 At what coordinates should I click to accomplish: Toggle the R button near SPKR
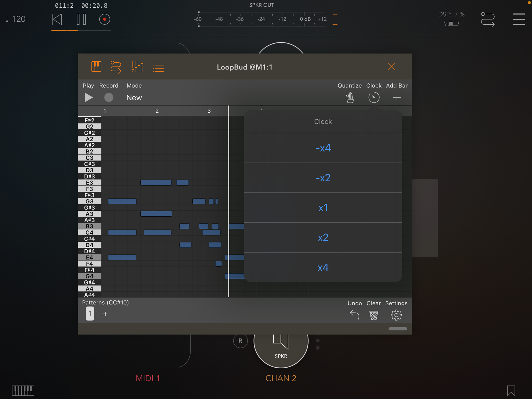(240, 341)
